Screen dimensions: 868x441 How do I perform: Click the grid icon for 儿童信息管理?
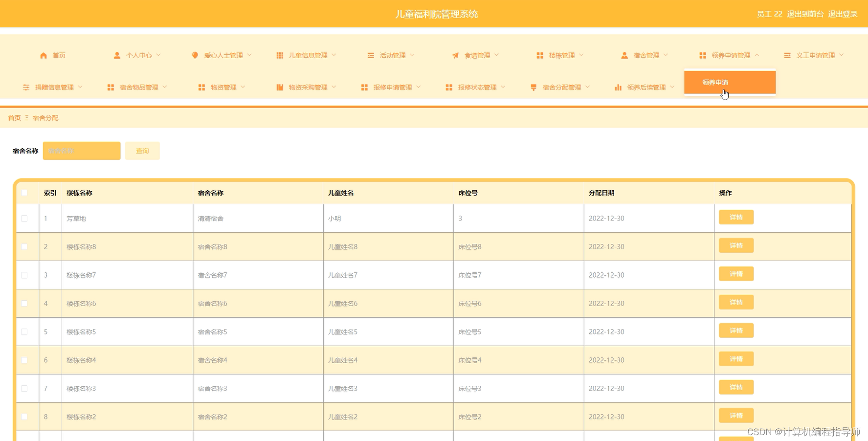[280, 55]
